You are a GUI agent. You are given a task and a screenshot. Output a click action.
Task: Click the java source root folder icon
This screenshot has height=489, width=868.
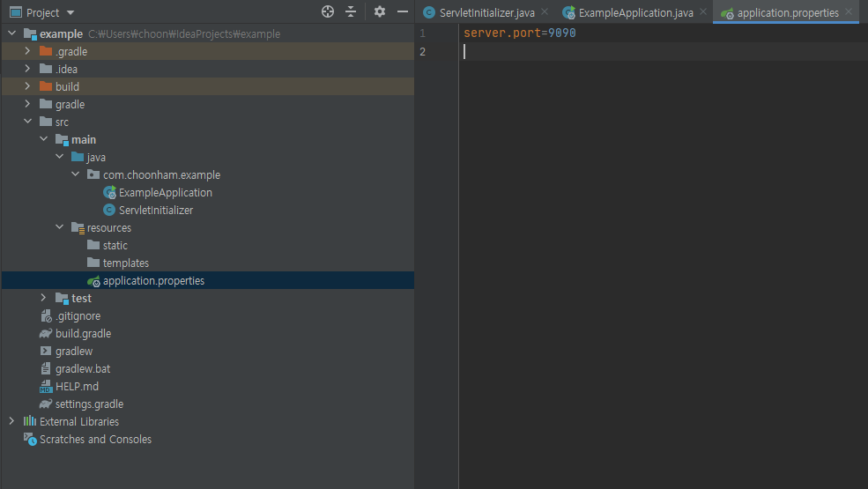pos(78,157)
